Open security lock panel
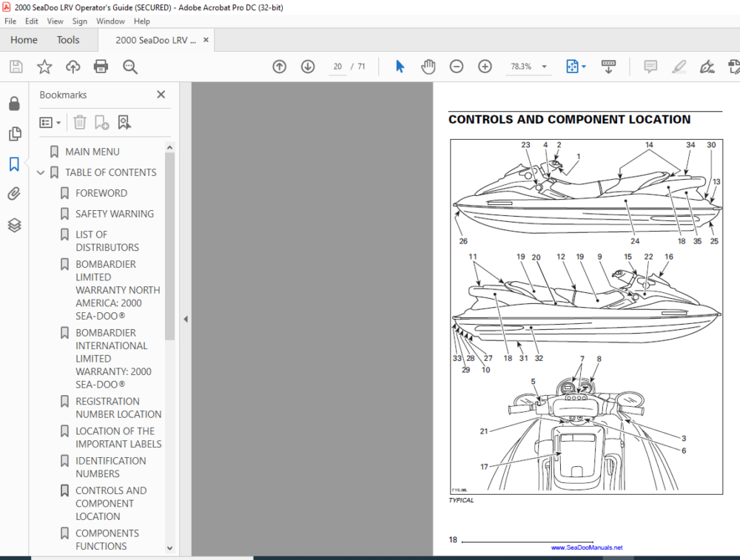740x560 pixels. [x=14, y=104]
